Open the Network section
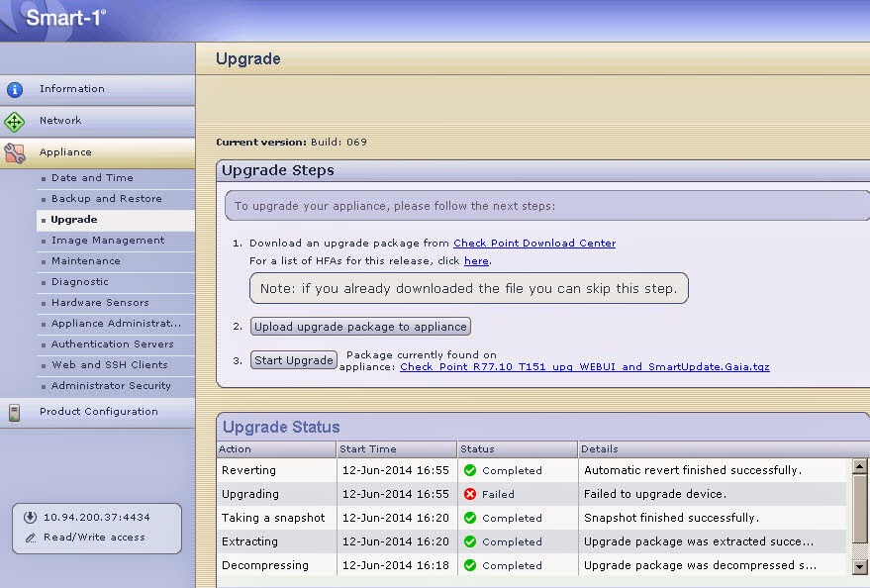Image resolution: width=870 pixels, height=588 pixels. [x=98, y=121]
